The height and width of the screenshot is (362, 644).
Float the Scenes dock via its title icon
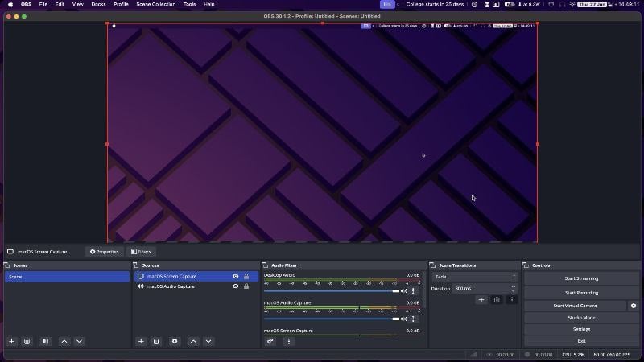coord(7,265)
